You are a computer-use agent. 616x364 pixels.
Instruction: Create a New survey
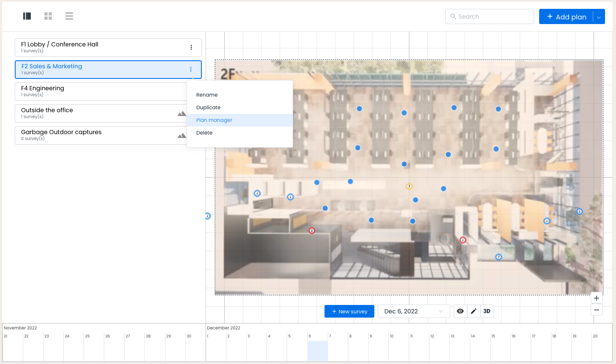349,311
